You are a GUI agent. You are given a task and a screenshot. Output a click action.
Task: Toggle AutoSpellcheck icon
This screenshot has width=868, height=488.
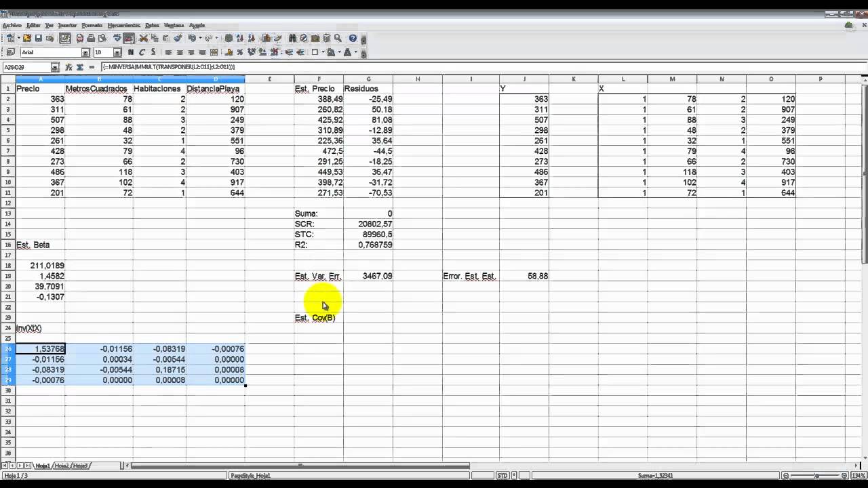pos(129,39)
